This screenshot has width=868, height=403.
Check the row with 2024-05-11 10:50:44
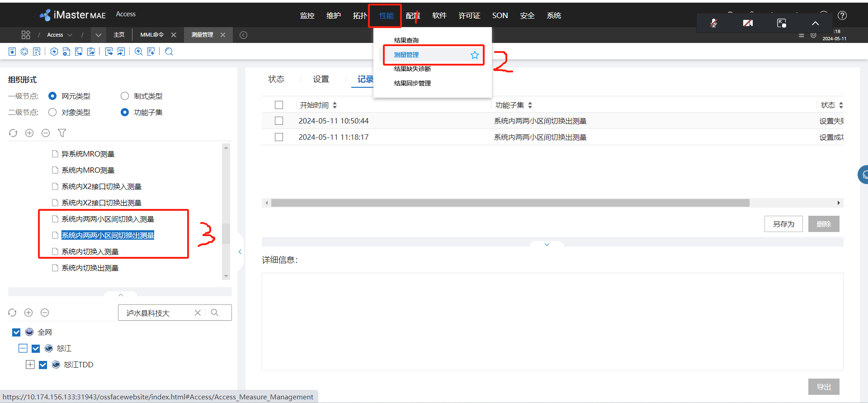tap(279, 121)
